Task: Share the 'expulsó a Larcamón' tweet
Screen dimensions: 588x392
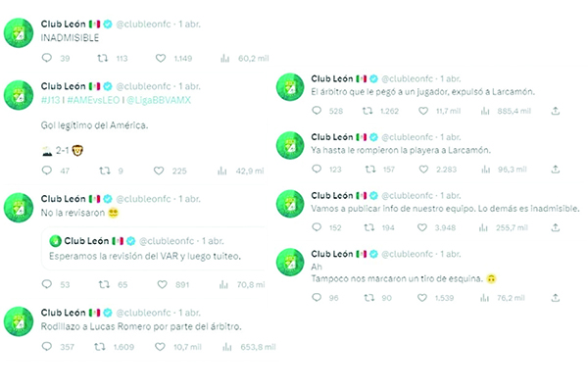Action: tap(556, 111)
